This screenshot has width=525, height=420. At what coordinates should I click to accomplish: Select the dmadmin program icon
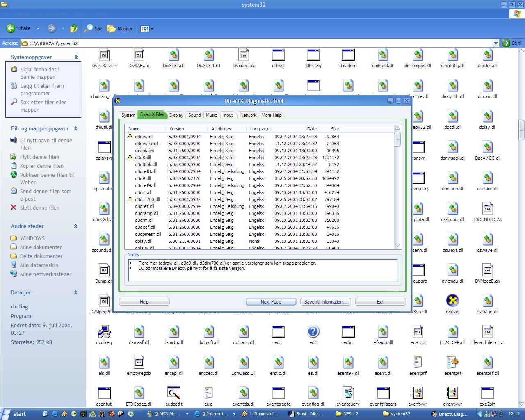(348, 55)
